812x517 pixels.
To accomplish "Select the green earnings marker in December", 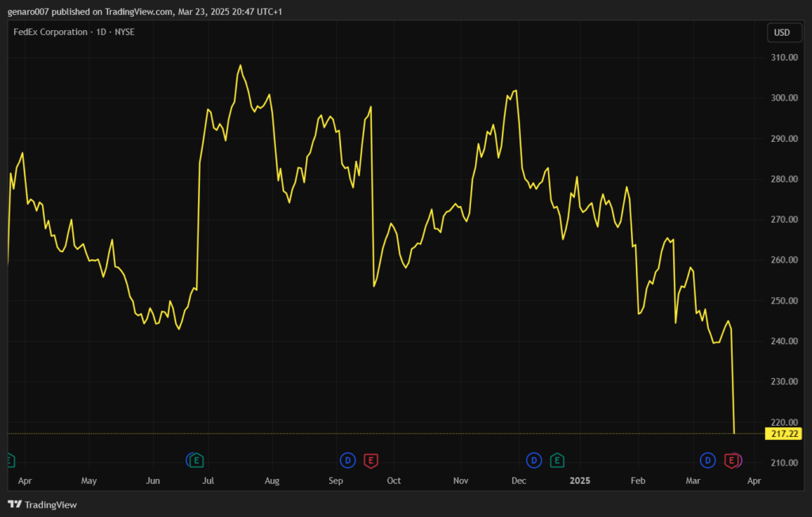I will [557, 460].
